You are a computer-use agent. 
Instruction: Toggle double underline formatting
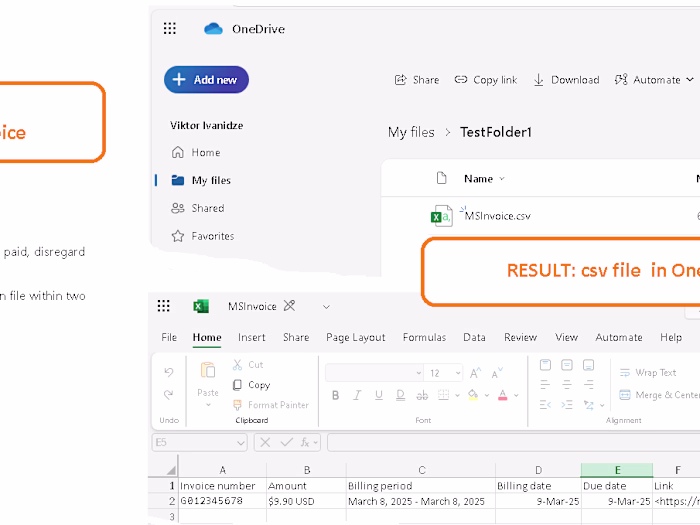pyautogui.click(x=400, y=396)
